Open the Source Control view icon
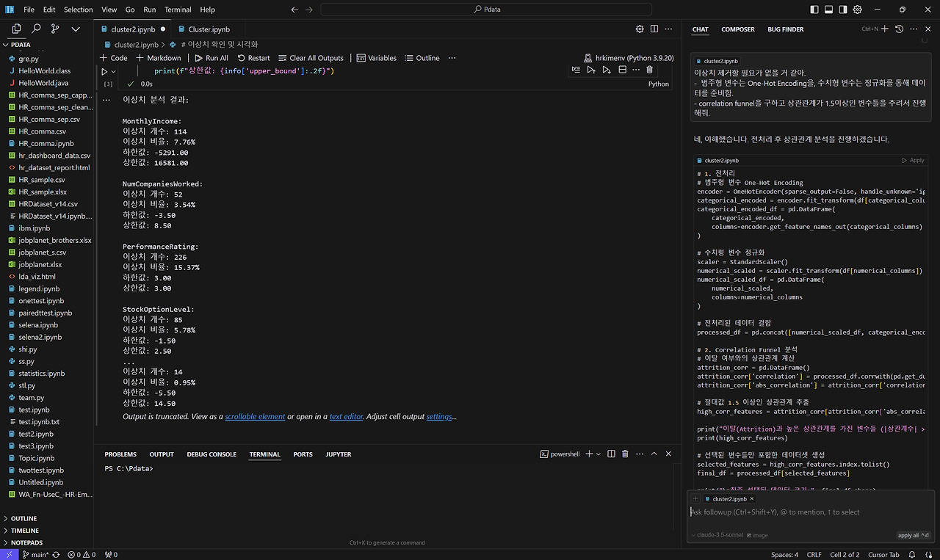The height and width of the screenshot is (560, 940). point(56,29)
